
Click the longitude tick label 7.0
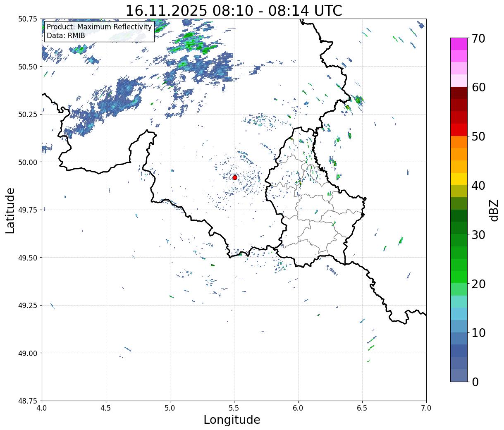tap(426, 408)
